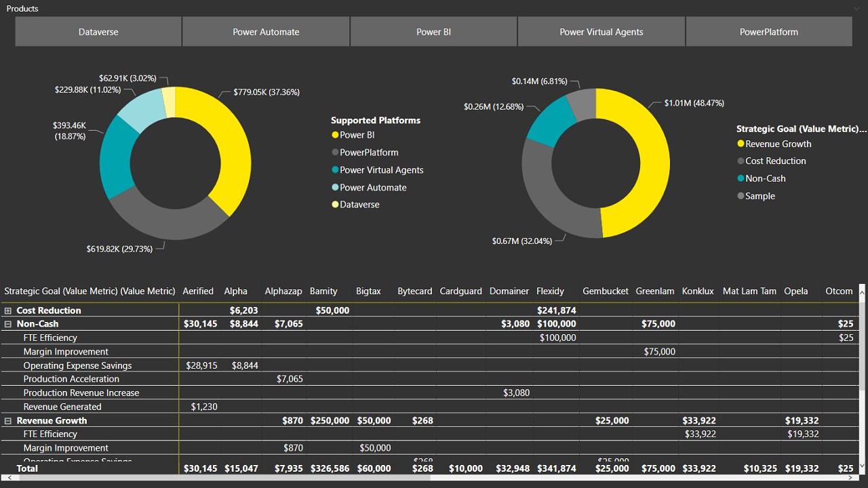
Task: Sort by the Bamity column header
Action: click(323, 291)
